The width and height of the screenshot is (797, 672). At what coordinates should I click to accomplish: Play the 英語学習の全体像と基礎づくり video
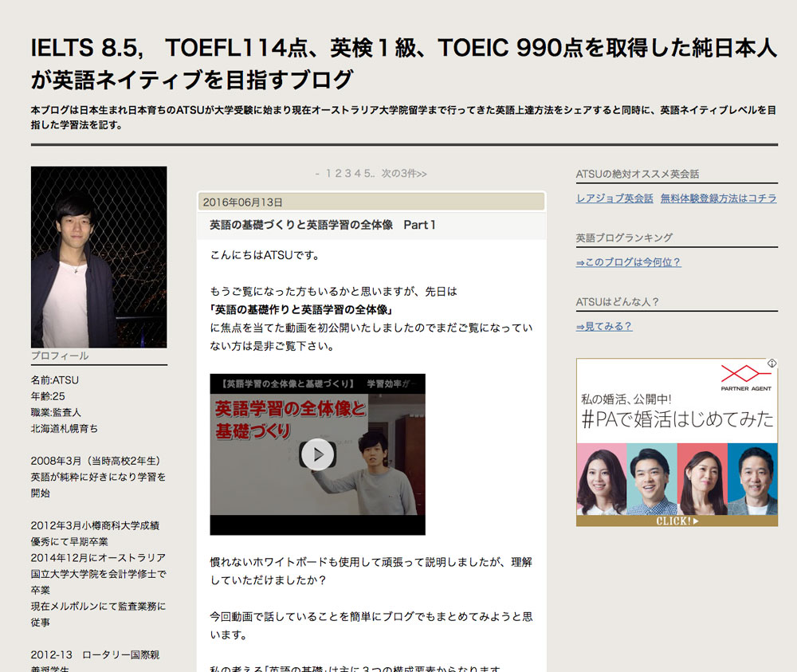318,454
